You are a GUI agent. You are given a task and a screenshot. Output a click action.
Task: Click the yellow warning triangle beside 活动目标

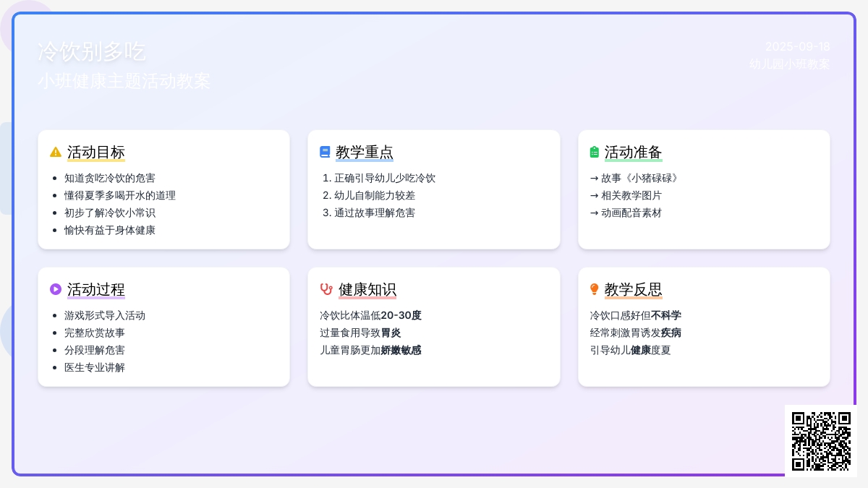tap(56, 152)
